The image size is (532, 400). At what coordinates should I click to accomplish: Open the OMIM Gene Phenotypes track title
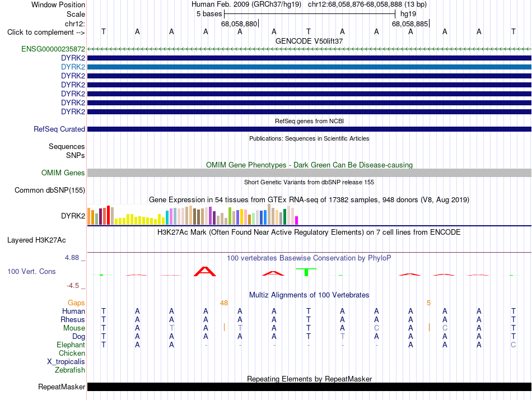(309, 165)
